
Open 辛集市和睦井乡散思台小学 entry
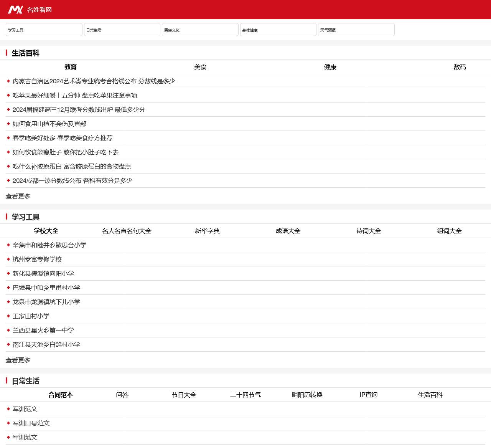(49, 245)
